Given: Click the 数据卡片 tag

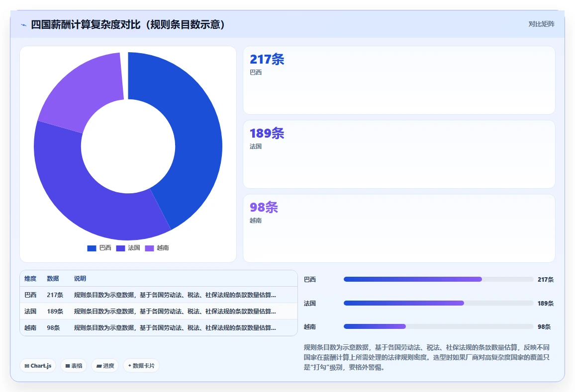Looking at the screenshot, I should (x=141, y=366).
